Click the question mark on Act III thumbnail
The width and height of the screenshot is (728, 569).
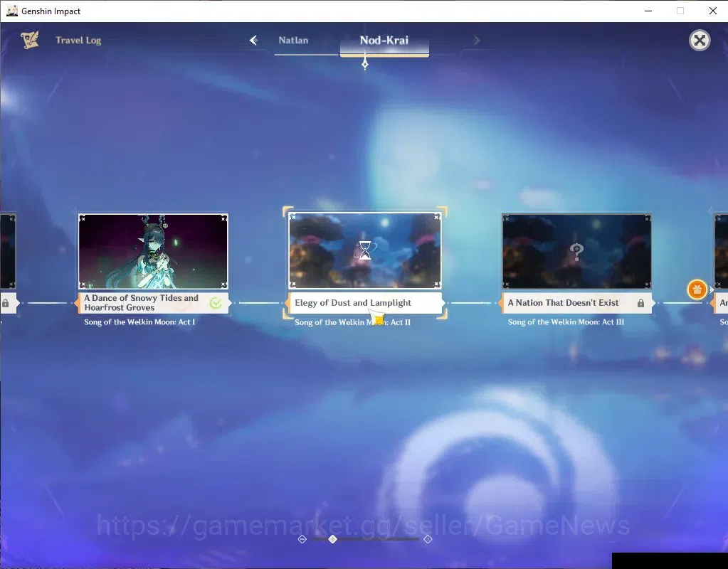tap(576, 252)
